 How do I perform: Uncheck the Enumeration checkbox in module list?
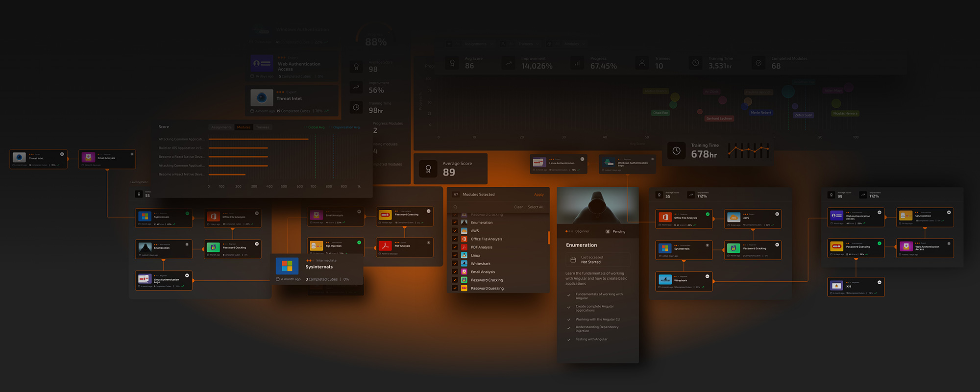(455, 222)
